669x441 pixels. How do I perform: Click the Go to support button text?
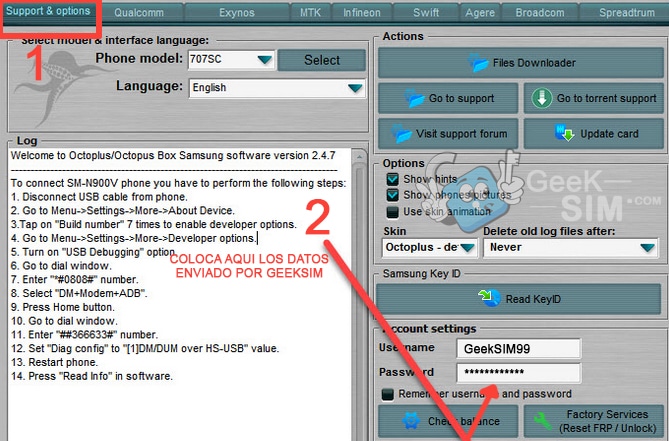click(x=461, y=99)
